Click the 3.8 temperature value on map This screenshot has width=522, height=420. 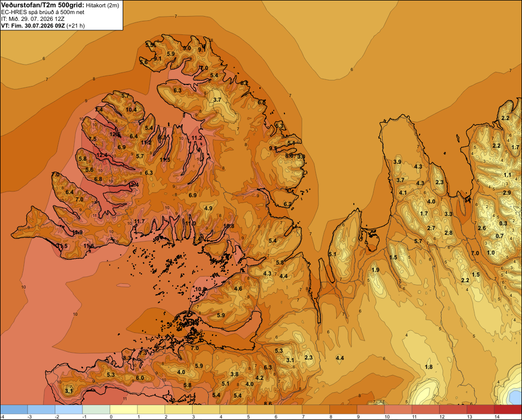(235, 374)
